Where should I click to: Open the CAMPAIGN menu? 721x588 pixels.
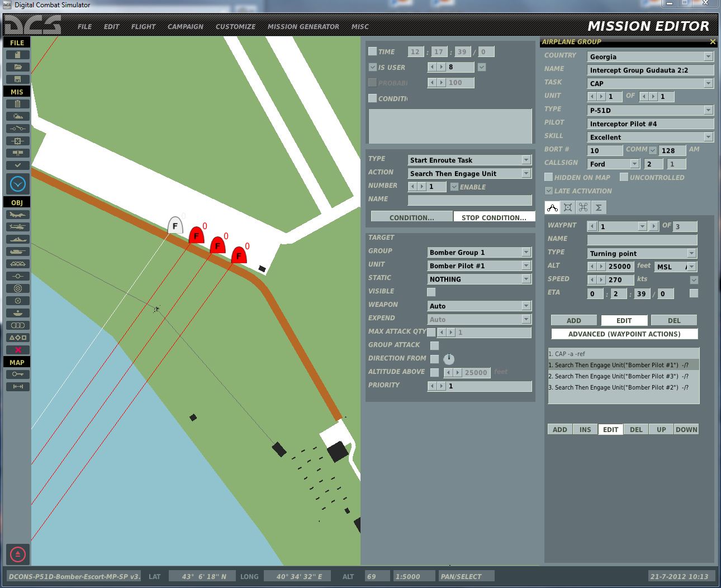click(186, 26)
